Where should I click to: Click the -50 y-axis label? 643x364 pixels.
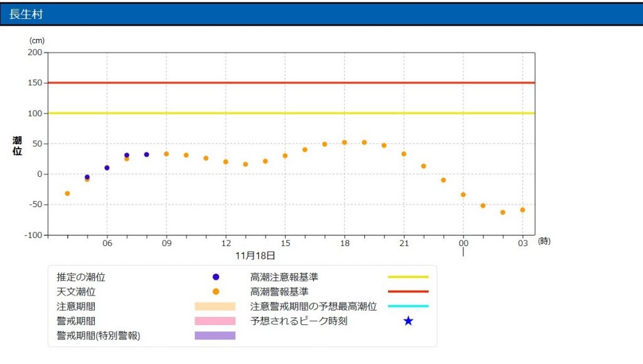(35, 205)
